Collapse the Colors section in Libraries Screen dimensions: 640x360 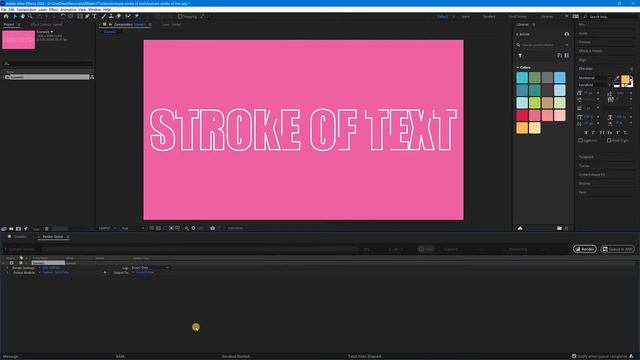pyautogui.click(x=518, y=67)
